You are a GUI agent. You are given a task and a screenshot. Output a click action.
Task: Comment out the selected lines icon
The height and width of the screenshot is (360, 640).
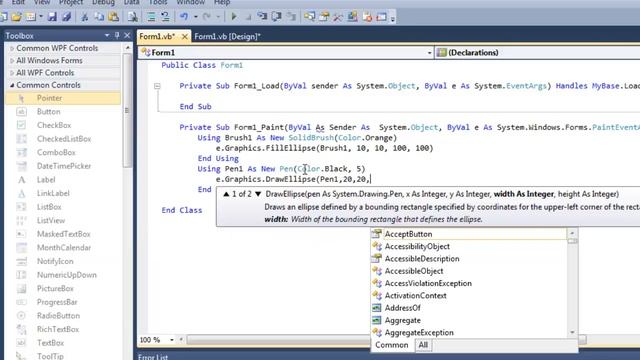click(x=151, y=17)
